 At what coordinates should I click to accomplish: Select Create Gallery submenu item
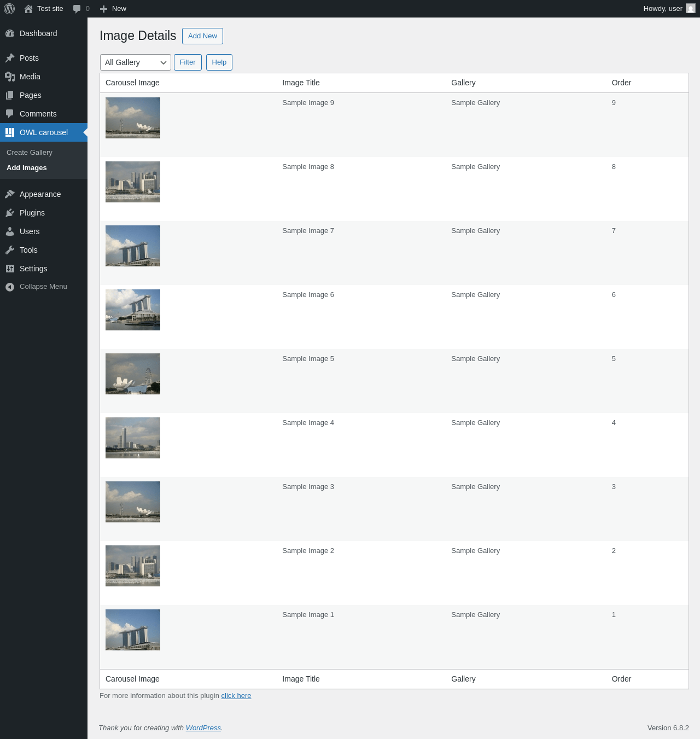point(30,153)
